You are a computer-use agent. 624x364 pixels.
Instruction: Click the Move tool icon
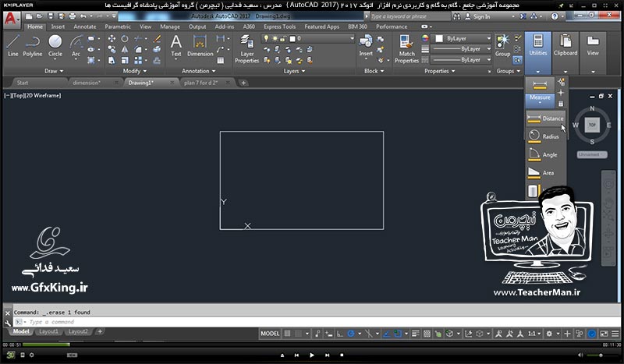112,39
